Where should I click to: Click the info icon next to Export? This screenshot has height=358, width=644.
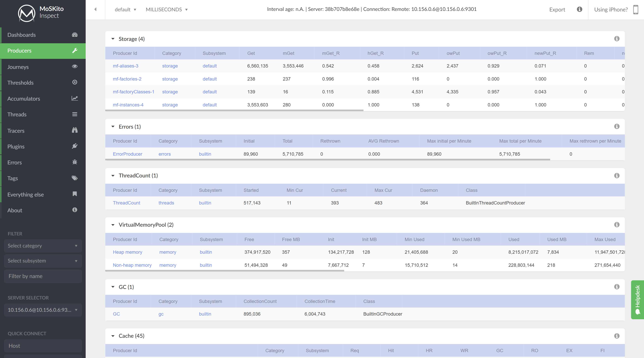[579, 10]
